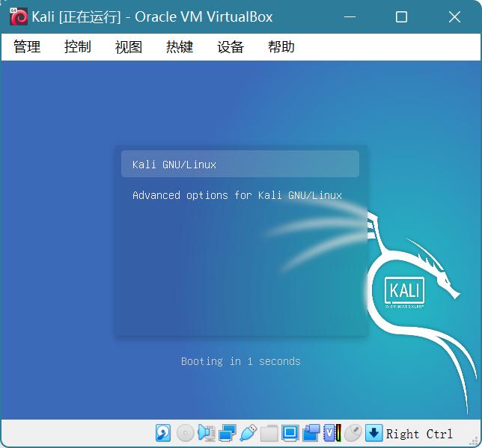The width and height of the screenshot is (482, 448).
Task: Maximize the VirtualBox window
Action: (401, 17)
